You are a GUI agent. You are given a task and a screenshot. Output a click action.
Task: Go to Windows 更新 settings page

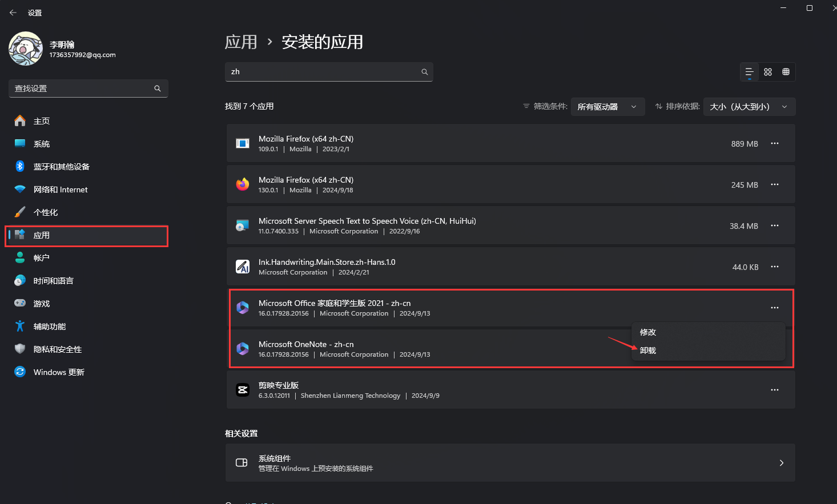[x=59, y=372]
